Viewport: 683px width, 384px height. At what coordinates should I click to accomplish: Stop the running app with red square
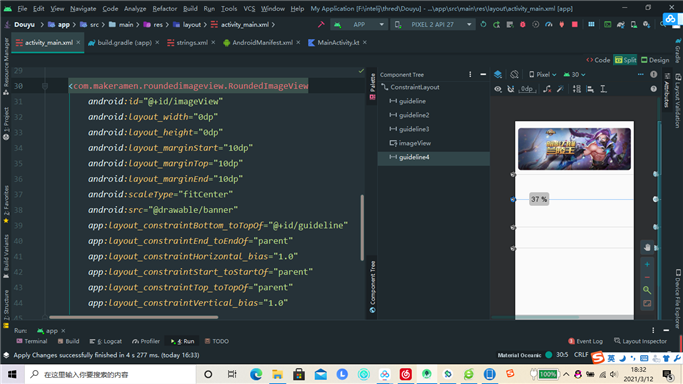575,25
